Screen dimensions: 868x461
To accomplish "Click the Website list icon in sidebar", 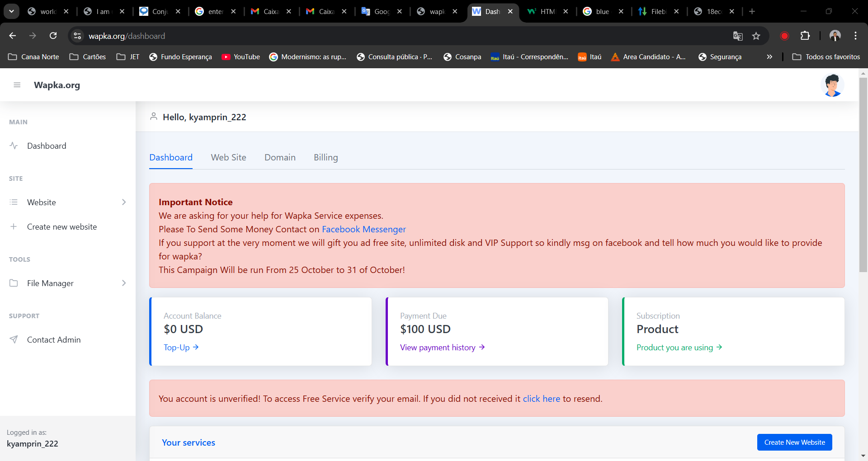I will [x=14, y=202].
